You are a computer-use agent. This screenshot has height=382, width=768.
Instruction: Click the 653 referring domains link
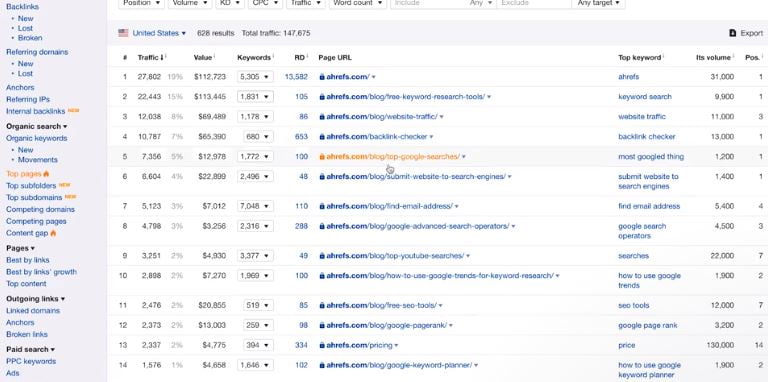pos(301,137)
